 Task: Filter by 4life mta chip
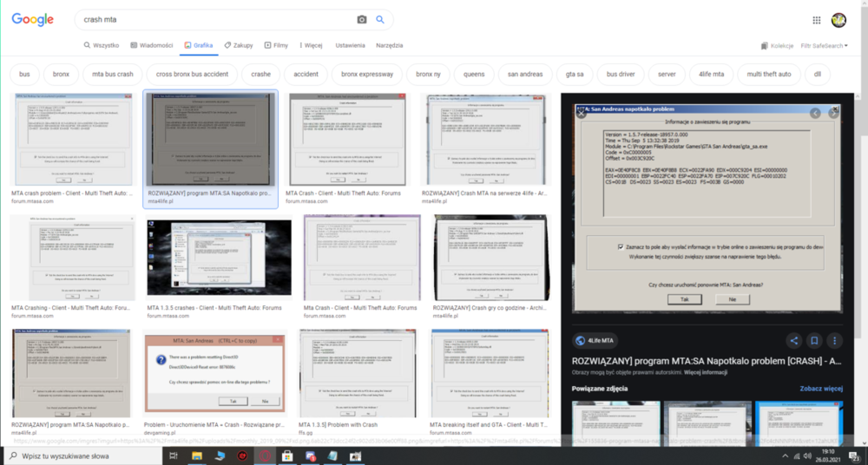pyautogui.click(x=712, y=75)
